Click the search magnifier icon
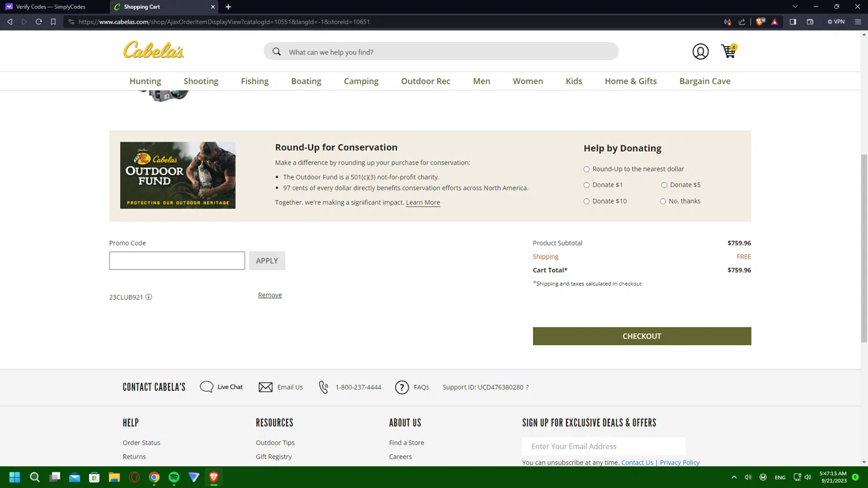This screenshot has width=868, height=488. point(277,51)
